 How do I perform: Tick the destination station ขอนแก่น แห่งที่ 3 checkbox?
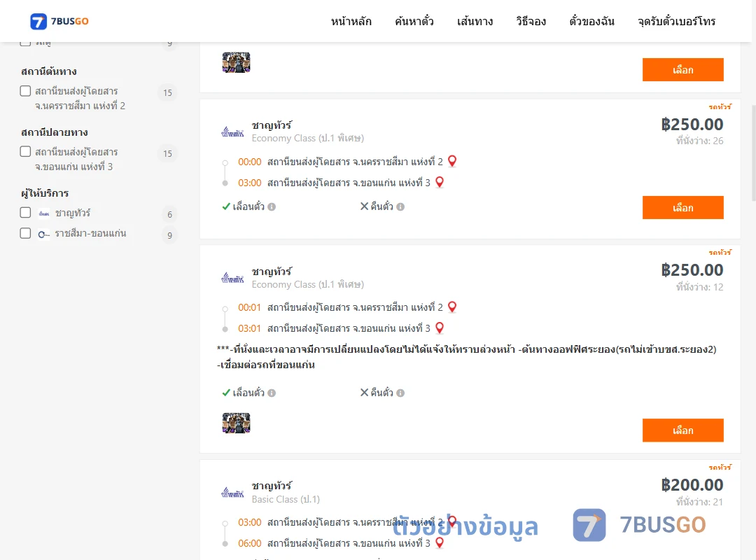[x=26, y=152]
